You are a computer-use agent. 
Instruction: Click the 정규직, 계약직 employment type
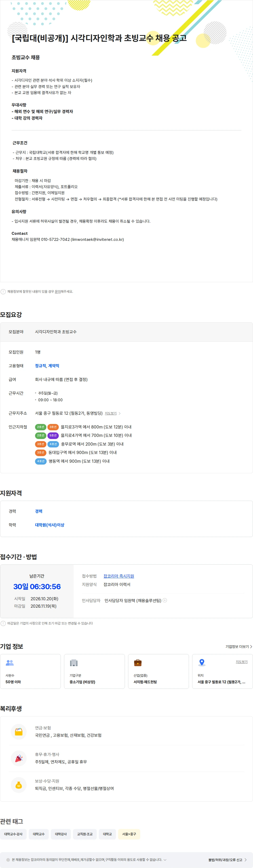(x=47, y=365)
